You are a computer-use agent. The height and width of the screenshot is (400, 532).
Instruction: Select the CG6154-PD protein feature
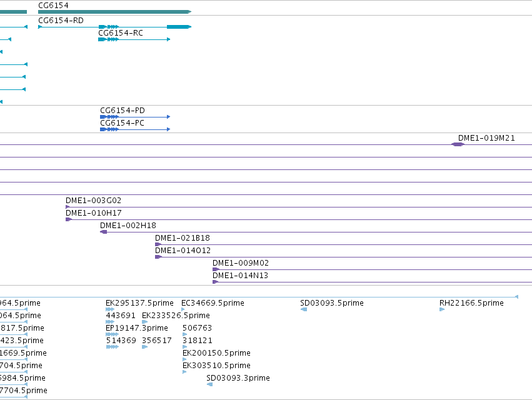(135, 117)
